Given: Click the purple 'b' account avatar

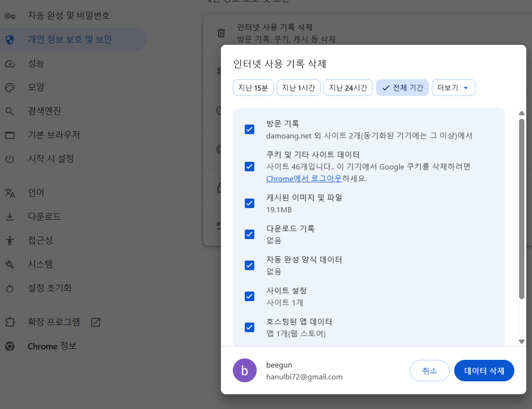Looking at the screenshot, I should click(x=245, y=370).
